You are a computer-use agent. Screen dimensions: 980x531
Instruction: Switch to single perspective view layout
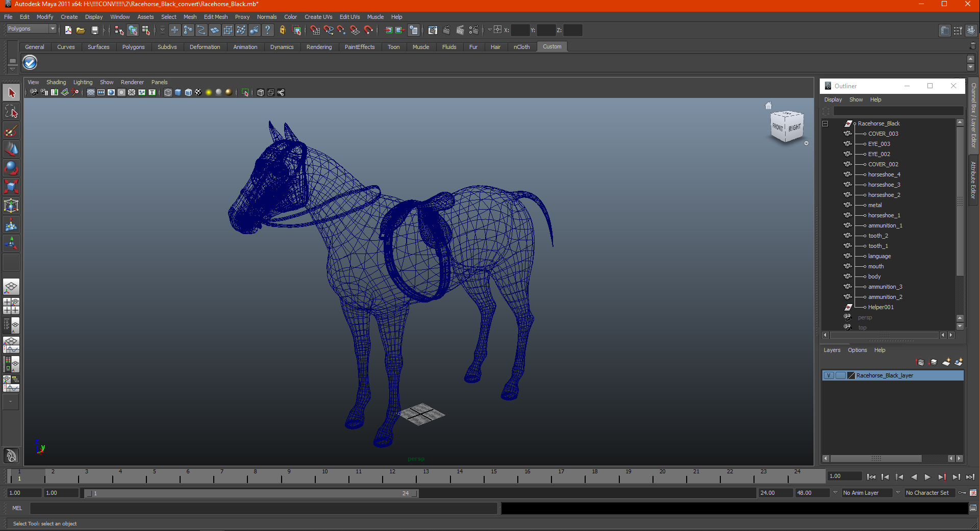[x=11, y=287]
